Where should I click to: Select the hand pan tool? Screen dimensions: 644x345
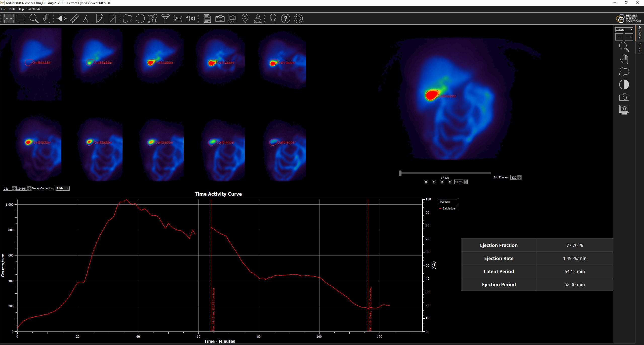47,18
